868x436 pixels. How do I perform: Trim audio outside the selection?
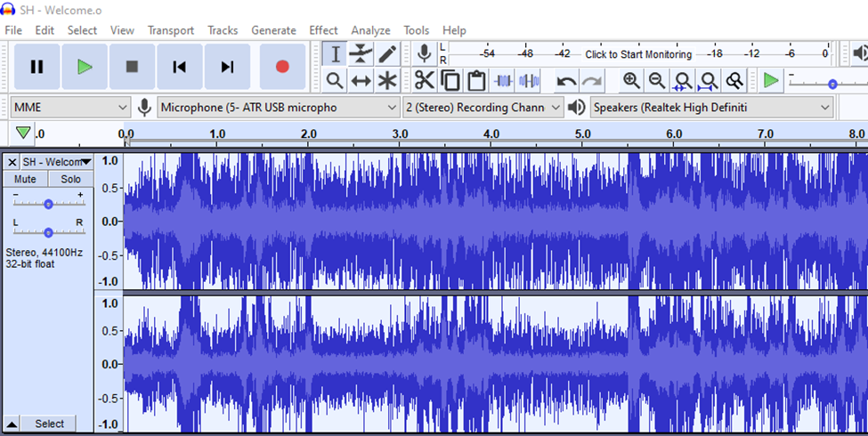coord(503,81)
